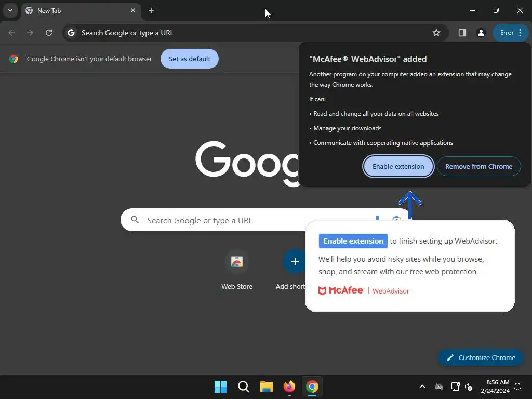Restore down the Chrome window
Image resolution: width=532 pixels, height=399 pixels.
(x=496, y=10)
